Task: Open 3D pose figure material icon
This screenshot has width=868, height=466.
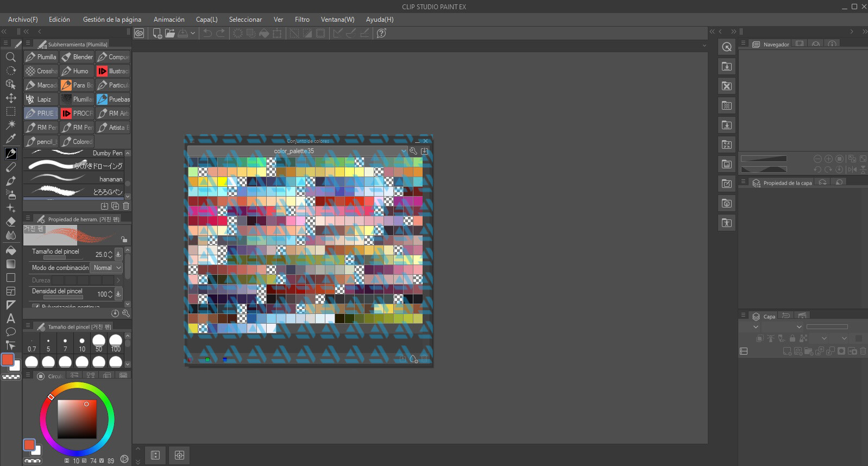Action: pos(727,223)
